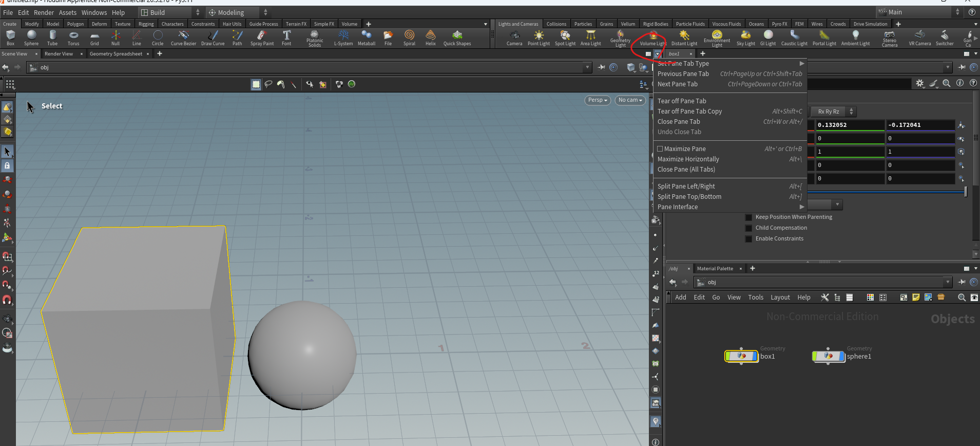This screenshot has width=980, height=446.
Task: Open the Rigid Bodies shelf tab
Action: tap(656, 24)
